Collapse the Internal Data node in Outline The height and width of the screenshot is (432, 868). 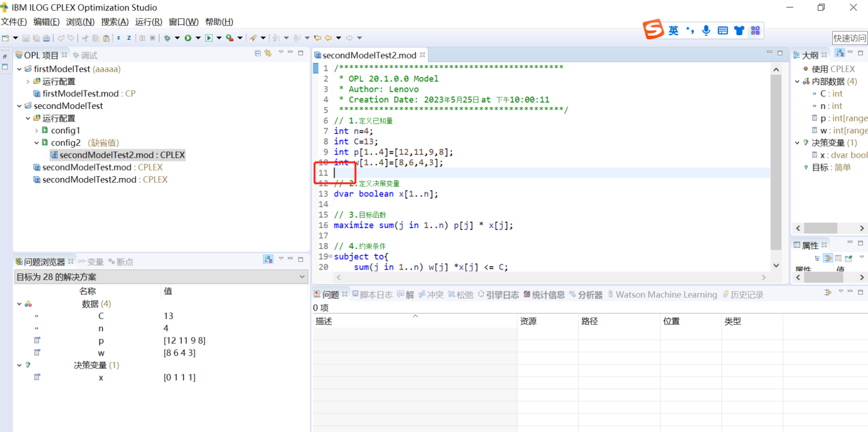coord(797,82)
